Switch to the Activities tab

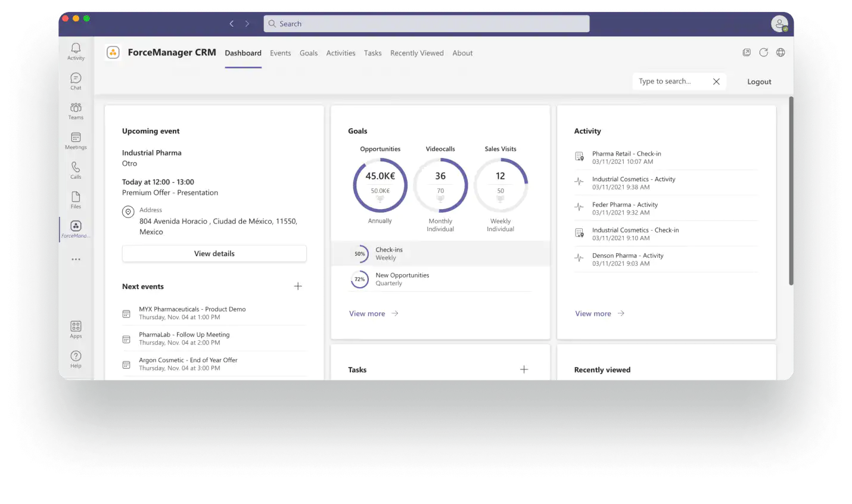[x=341, y=53]
